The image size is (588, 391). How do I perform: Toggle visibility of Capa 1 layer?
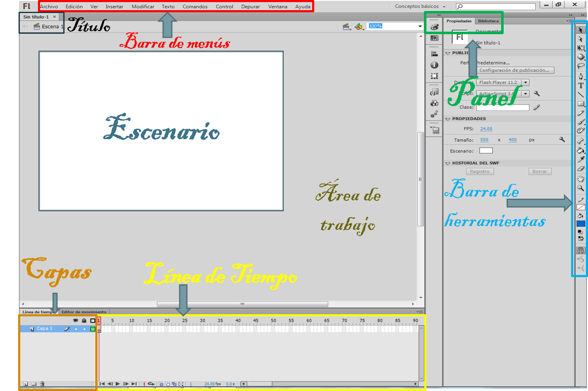(76, 329)
